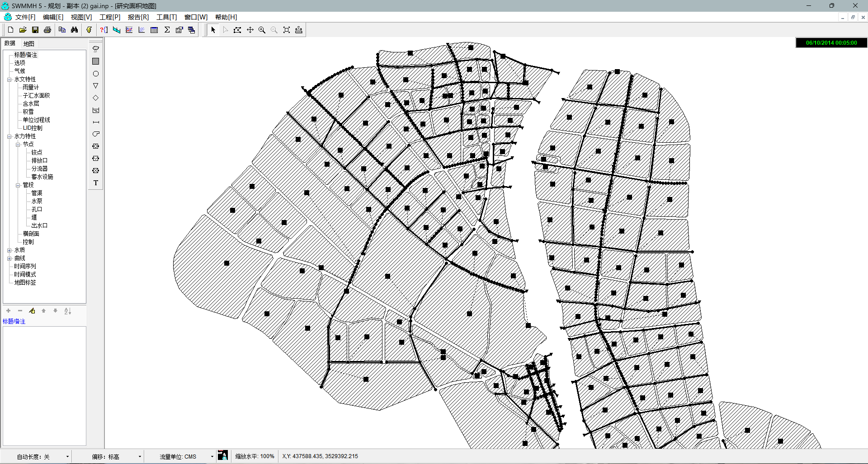This screenshot has width=868, height=464.
Task: Open the map query tool icon
Action: (104, 30)
